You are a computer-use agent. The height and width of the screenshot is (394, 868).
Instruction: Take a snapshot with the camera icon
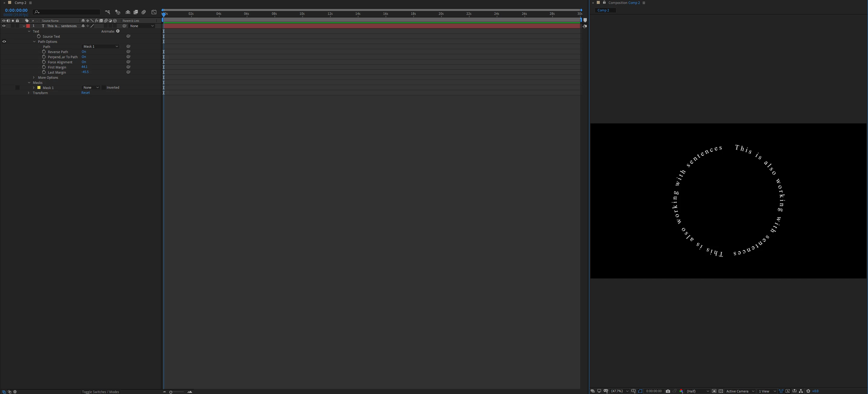pos(668,391)
